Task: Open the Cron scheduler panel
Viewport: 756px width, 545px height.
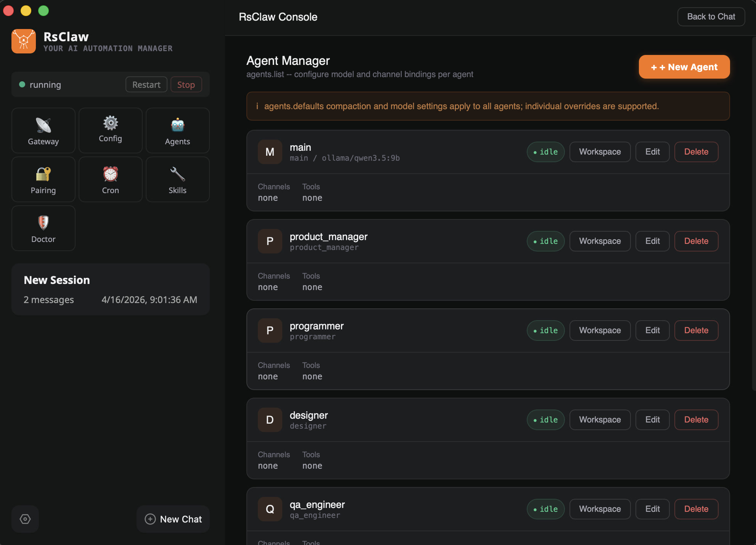Action: pos(110,179)
